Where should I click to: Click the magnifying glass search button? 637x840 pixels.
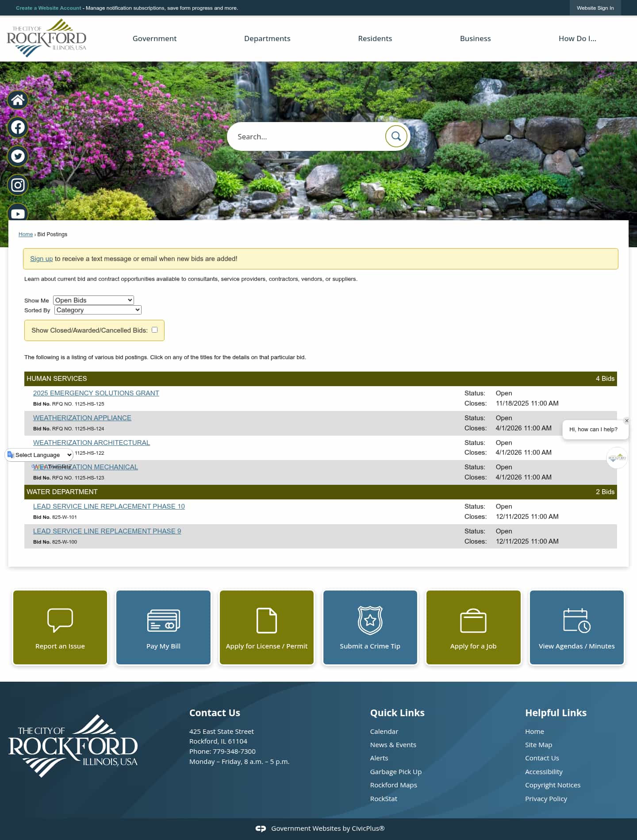click(x=396, y=136)
